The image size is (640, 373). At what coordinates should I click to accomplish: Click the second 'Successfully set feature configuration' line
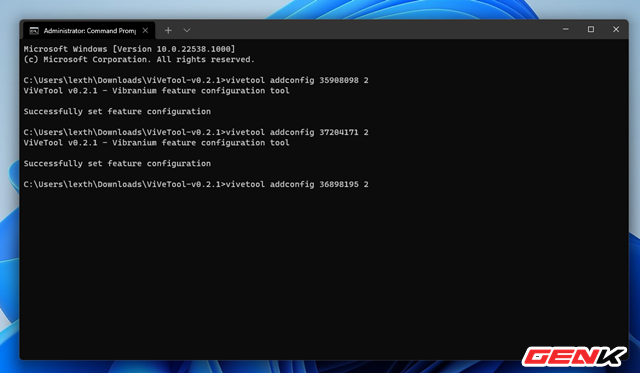click(117, 164)
